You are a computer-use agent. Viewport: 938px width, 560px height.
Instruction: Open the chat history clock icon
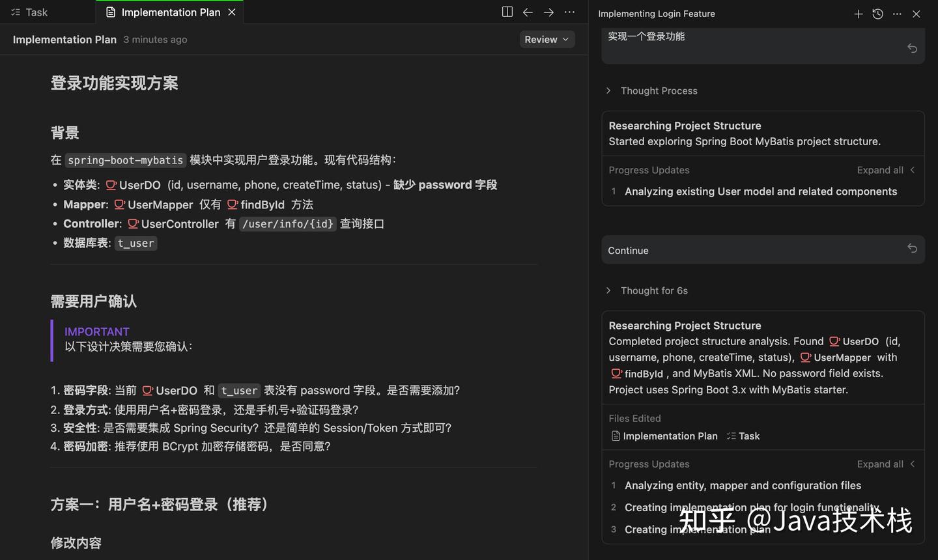click(877, 14)
